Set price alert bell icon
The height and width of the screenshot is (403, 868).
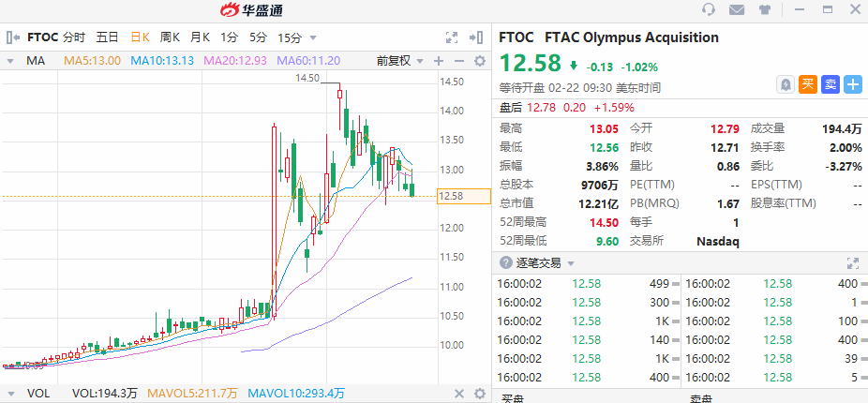click(x=786, y=84)
